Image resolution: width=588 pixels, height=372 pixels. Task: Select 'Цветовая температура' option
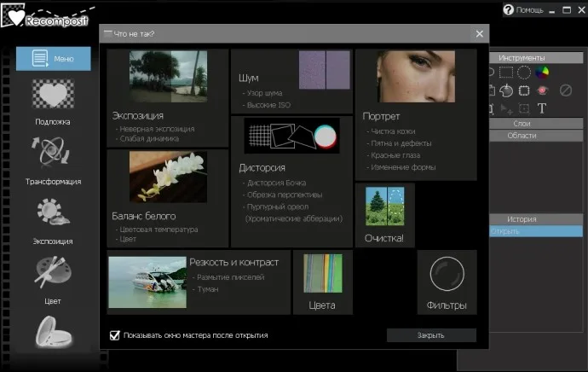[157, 230]
